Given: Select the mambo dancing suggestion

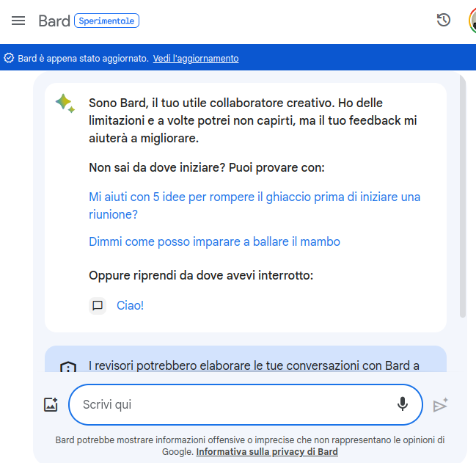Looking at the screenshot, I should click(214, 241).
